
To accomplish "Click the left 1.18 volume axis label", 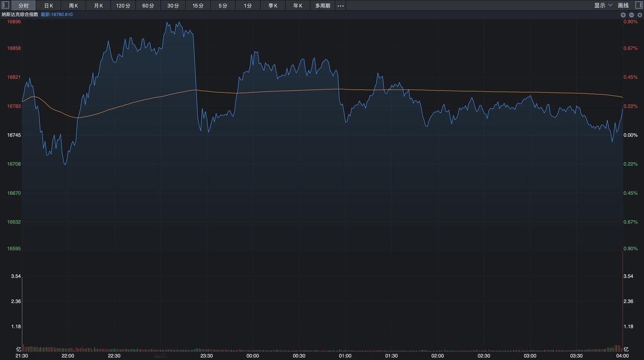I will click(x=16, y=326).
